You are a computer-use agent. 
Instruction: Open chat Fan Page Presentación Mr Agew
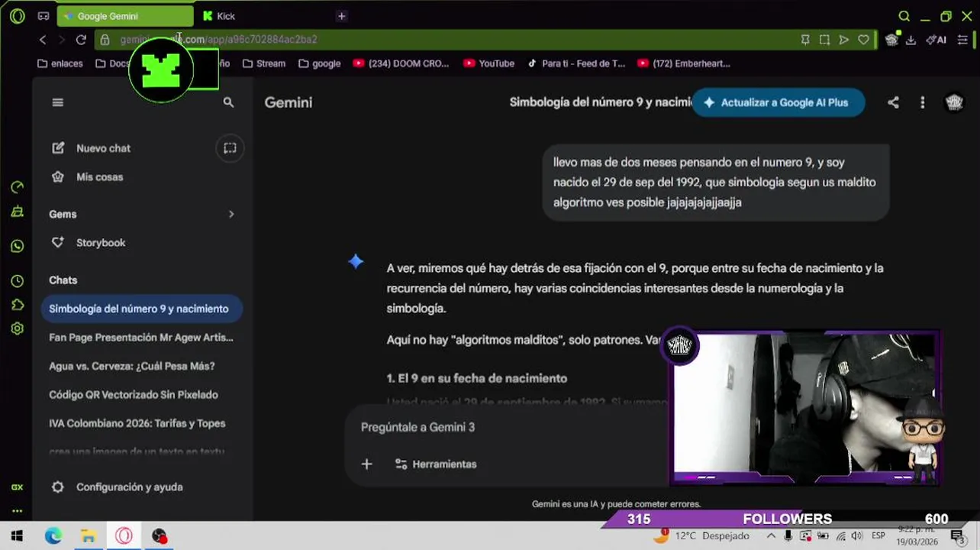[141, 338]
